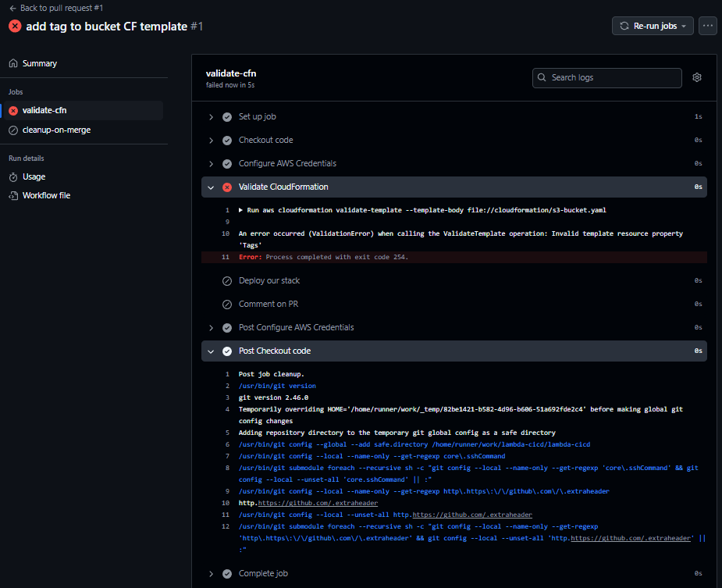Open the Re-run jobs dropdown
Screen dimensions: 722x588
(x=653, y=26)
